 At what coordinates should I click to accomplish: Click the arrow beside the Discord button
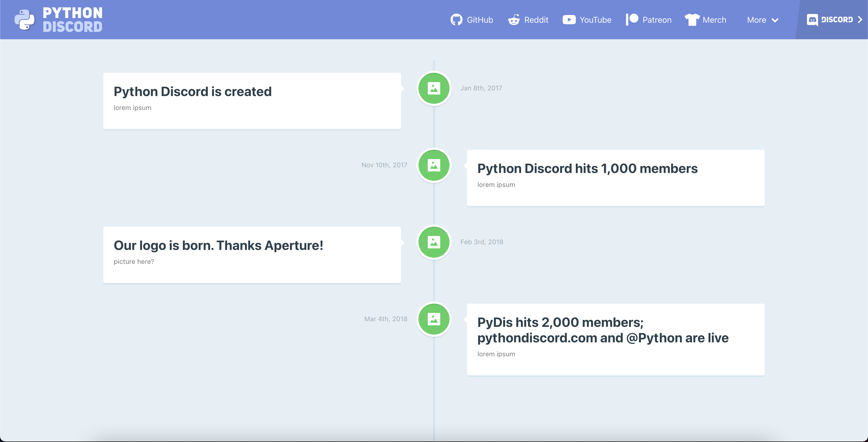tap(860, 20)
